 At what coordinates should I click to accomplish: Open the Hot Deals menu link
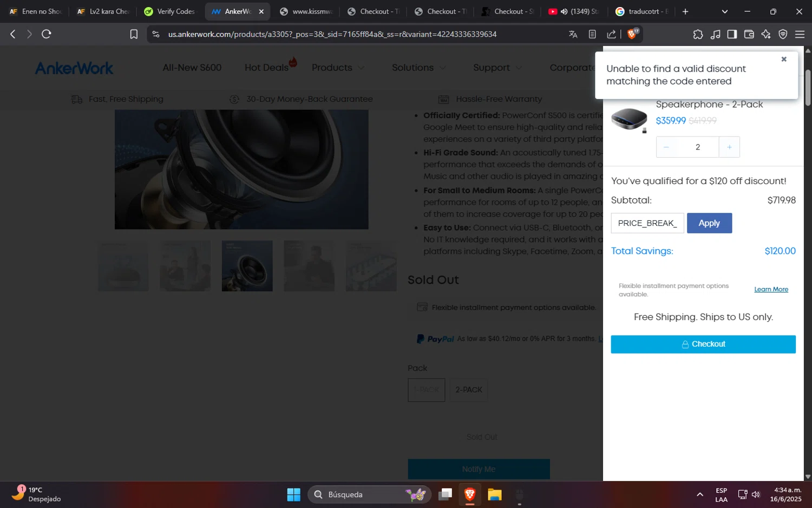coord(266,68)
